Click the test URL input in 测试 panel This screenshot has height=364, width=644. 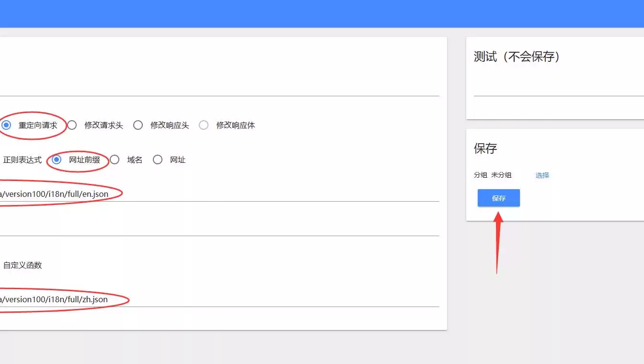(556, 88)
